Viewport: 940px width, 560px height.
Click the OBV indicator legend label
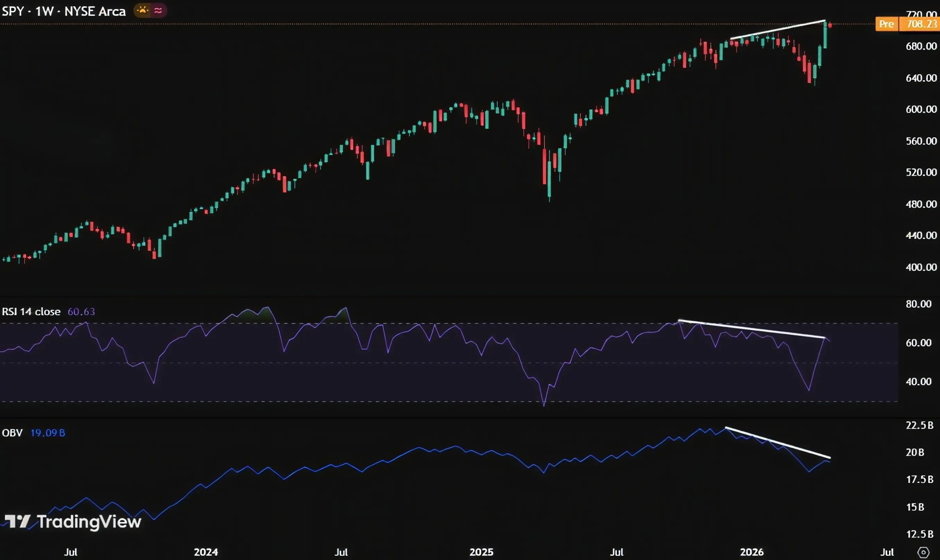click(x=12, y=433)
